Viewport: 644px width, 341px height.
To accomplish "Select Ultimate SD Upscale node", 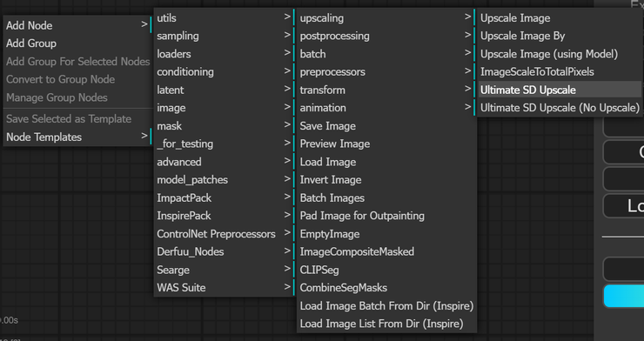I will [560, 90].
